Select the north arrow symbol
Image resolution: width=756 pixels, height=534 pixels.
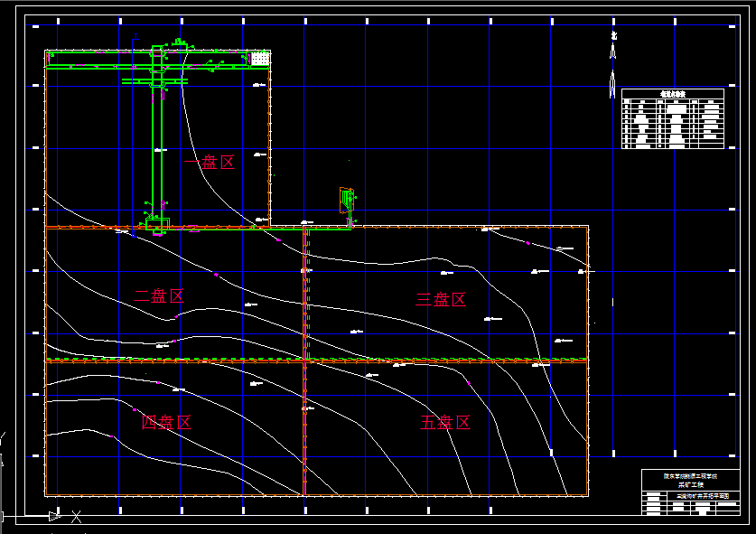pyautogui.click(x=612, y=65)
